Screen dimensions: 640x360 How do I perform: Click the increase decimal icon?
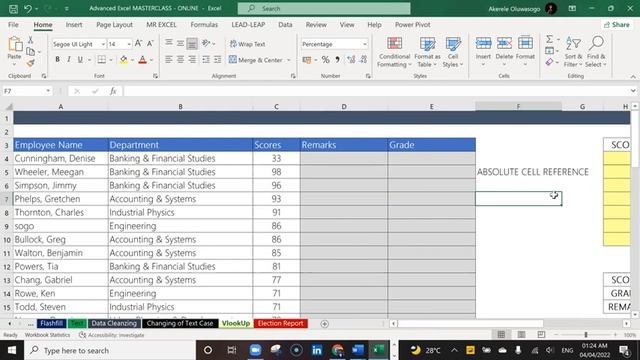[x=351, y=60]
